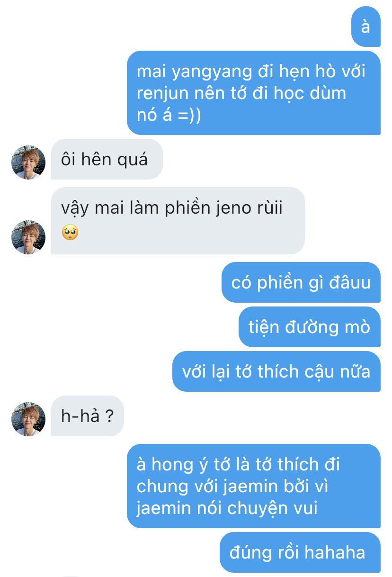Image resolution: width=392 pixels, height=577 pixels.
Task: Select the "với lại tớ thích cậu nữa" message
Action: [276, 371]
